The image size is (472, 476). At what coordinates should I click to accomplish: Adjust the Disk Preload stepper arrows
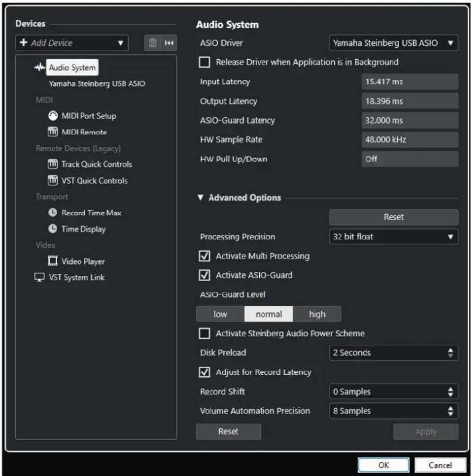(x=450, y=352)
